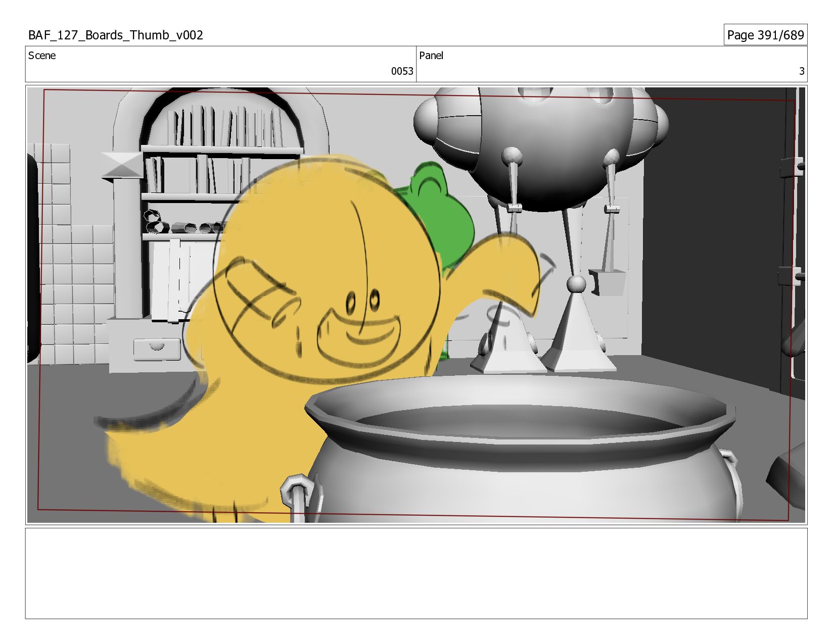Click the Page 391/689 indicator
The height and width of the screenshot is (644, 834).
765,35
